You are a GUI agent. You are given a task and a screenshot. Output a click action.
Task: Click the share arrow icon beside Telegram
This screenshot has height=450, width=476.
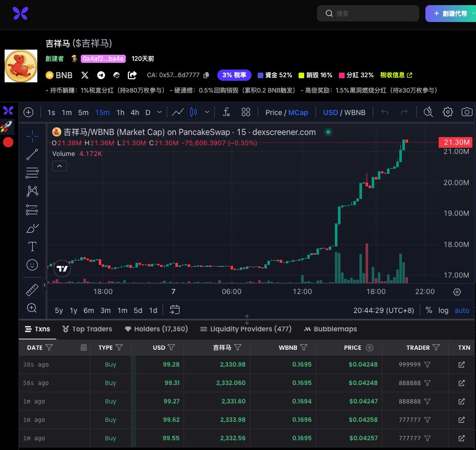coord(132,75)
